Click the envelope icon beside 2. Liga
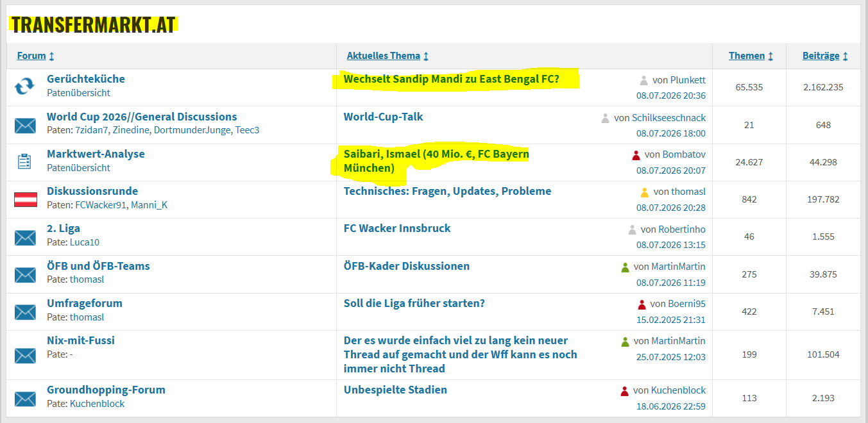 coord(25,236)
